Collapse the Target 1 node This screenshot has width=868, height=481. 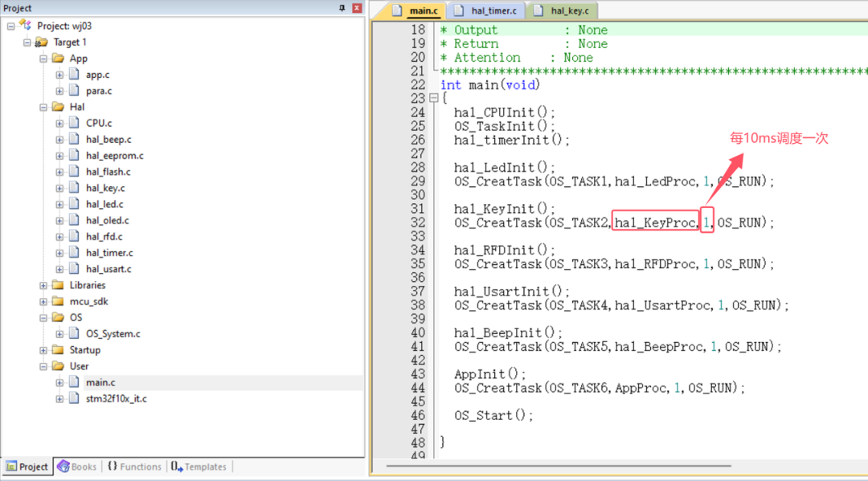(27, 42)
